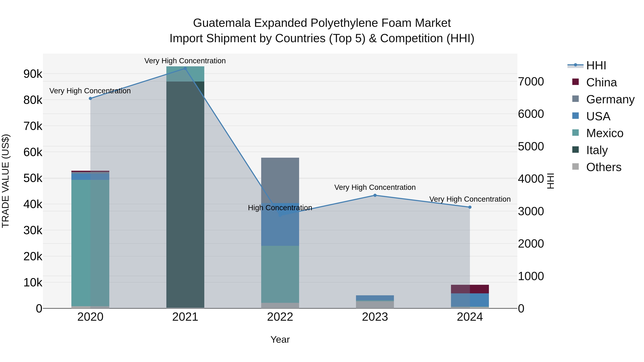Click the 2020 x-axis label
The height and width of the screenshot is (362, 644).
point(91,317)
